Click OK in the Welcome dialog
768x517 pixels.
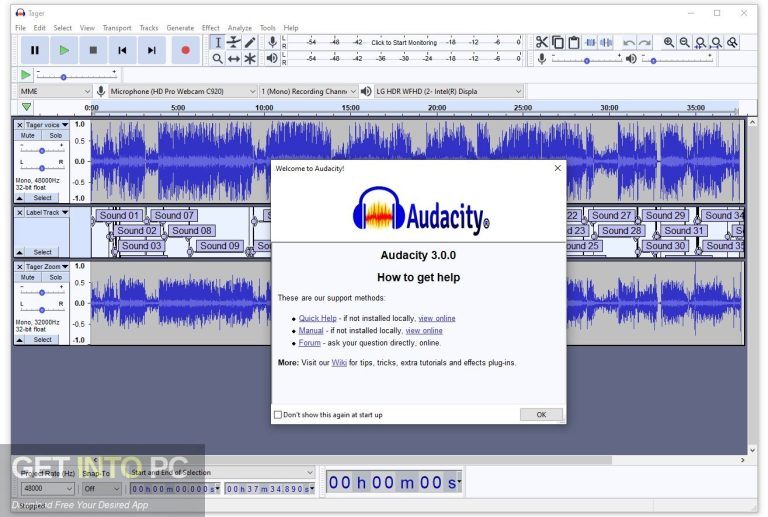click(541, 415)
